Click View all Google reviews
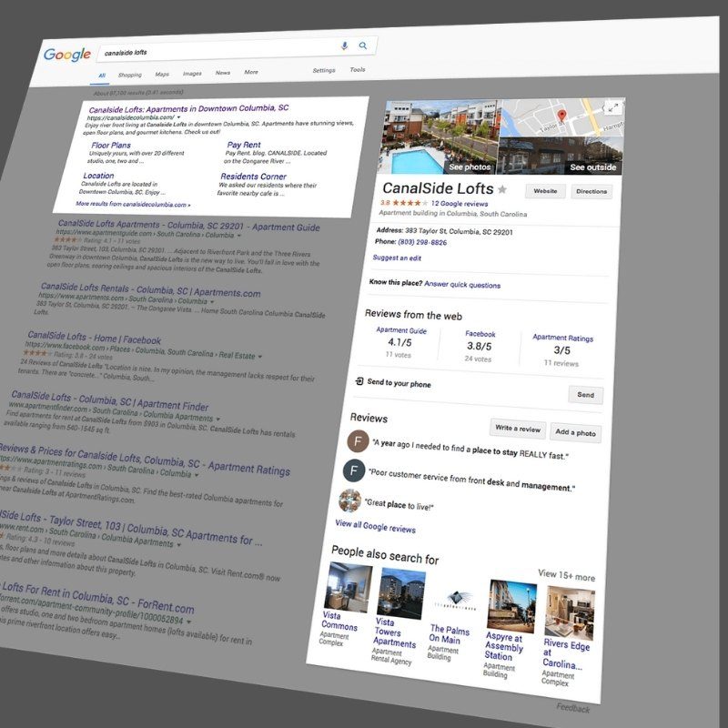 pos(375,526)
